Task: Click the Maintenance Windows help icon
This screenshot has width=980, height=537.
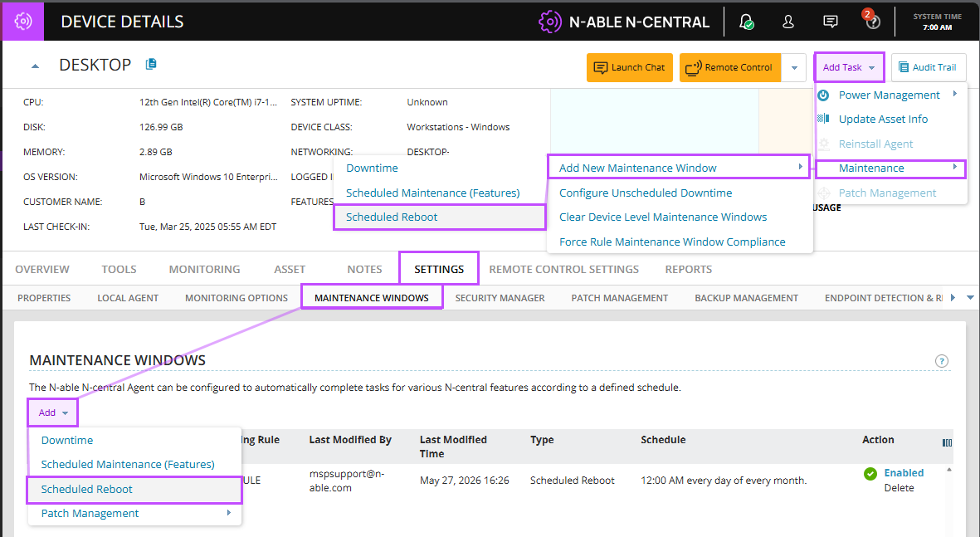Action: click(x=941, y=361)
